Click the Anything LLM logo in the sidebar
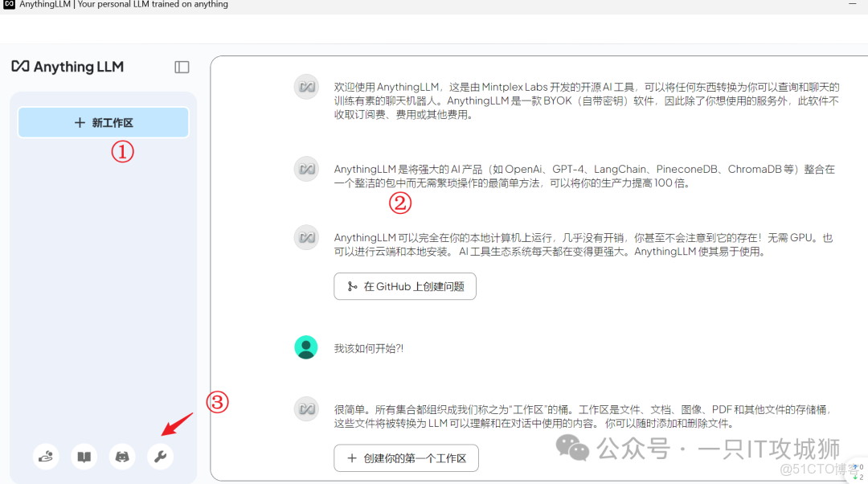The width and height of the screenshot is (868, 484). 68,67
